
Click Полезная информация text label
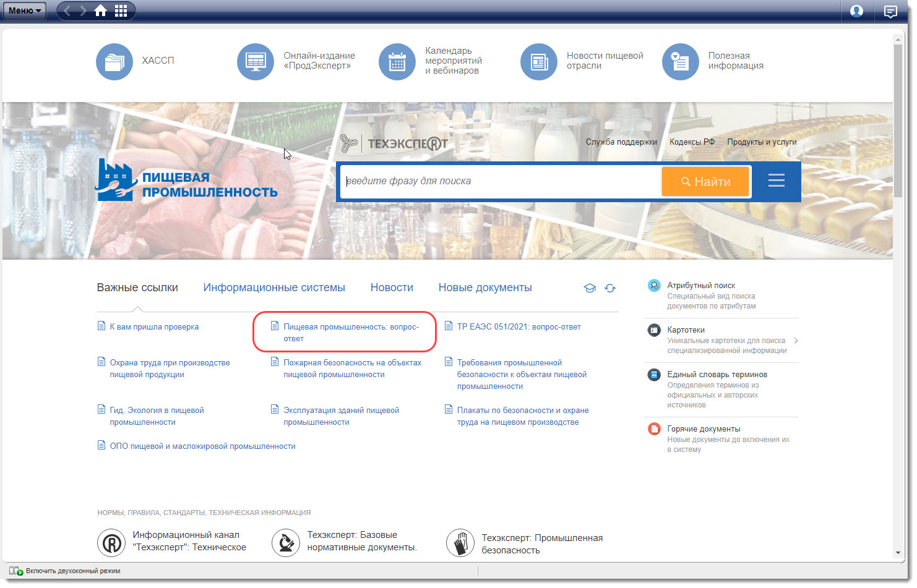click(736, 61)
